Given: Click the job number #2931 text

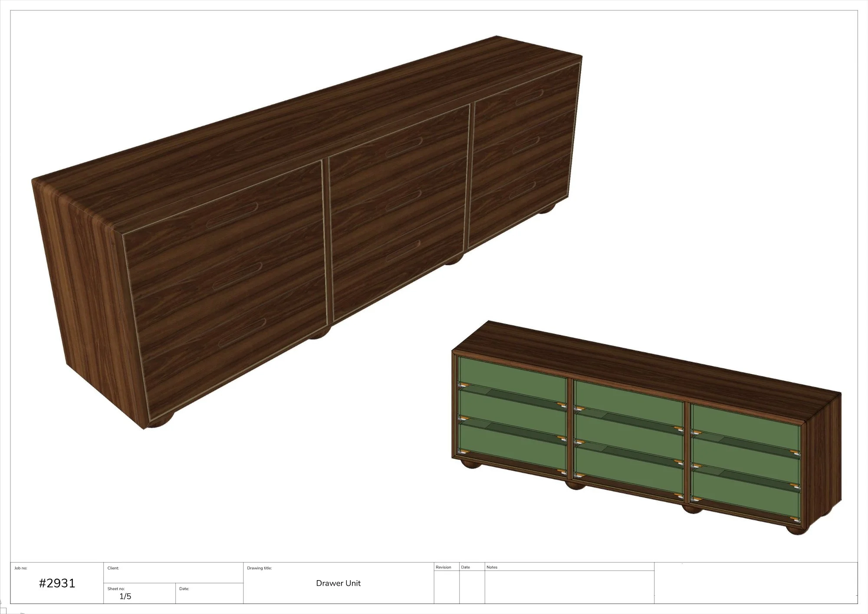Looking at the screenshot, I should click(57, 583).
